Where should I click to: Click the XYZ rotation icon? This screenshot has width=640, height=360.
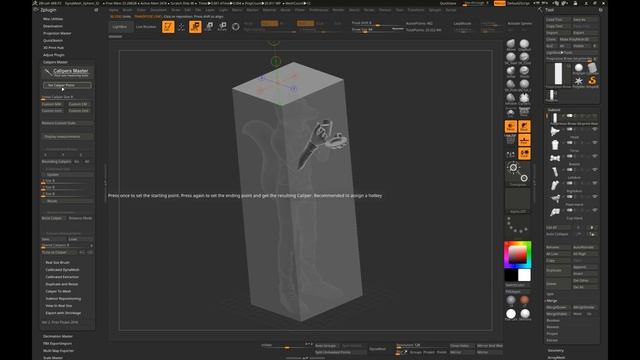point(524,153)
